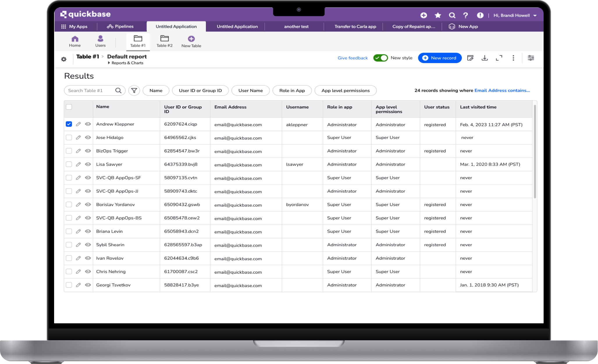Image resolution: width=598 pixels, height=364 pixels.
Task: Expand report to full screen
Action: [x=499, y=58]
